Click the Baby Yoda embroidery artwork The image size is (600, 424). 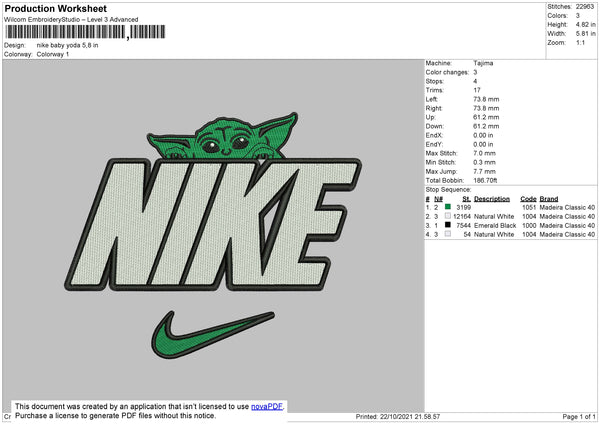click(223, 137)
